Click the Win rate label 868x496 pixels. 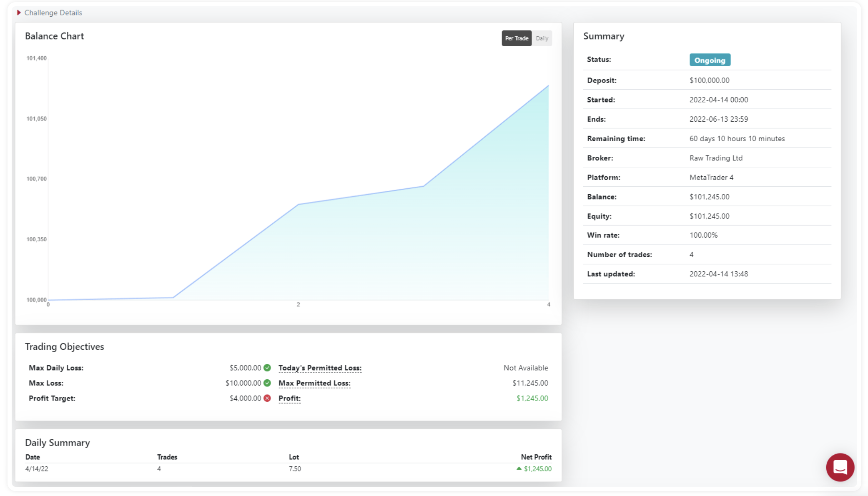[x=603, y=235]
